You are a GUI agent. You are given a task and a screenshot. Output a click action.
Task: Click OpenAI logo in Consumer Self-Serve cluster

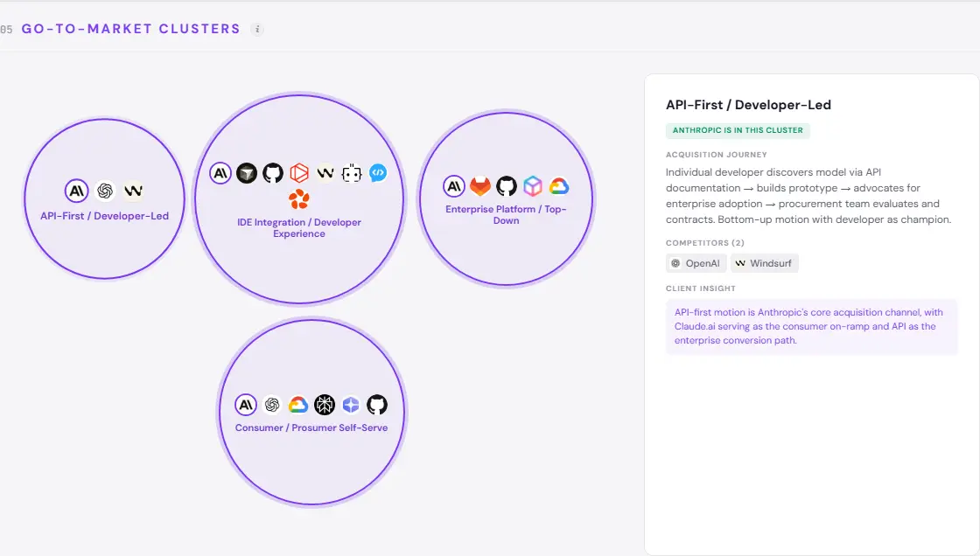point(272,405)
